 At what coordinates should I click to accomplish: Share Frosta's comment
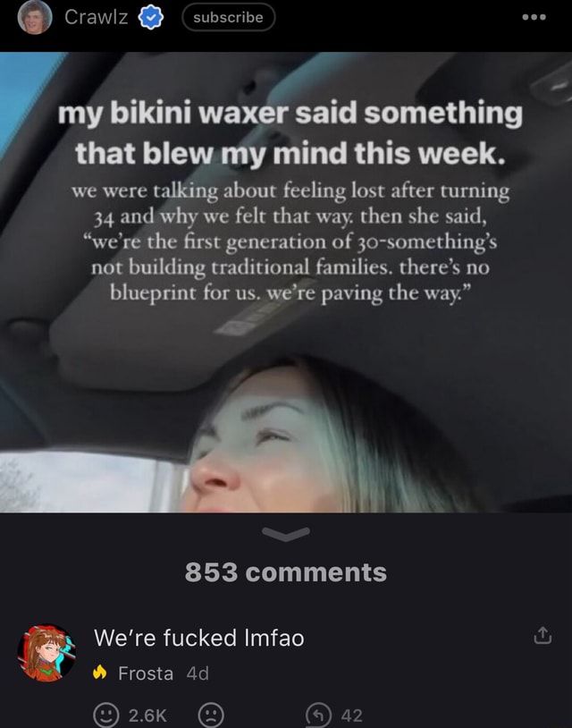coord(543,636)
